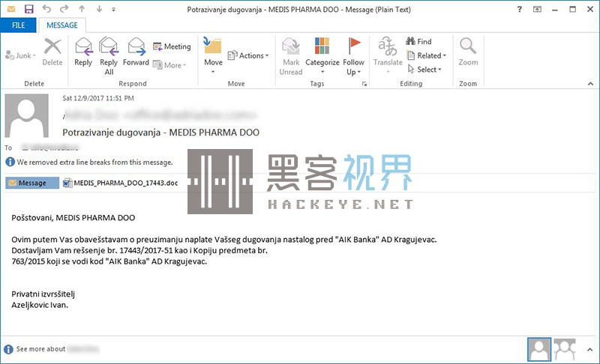Image resolution: width=600 pixels, height=364 pixels.
Task: Click the line Privatni izvrsšitelj
Action: point(43,294)
